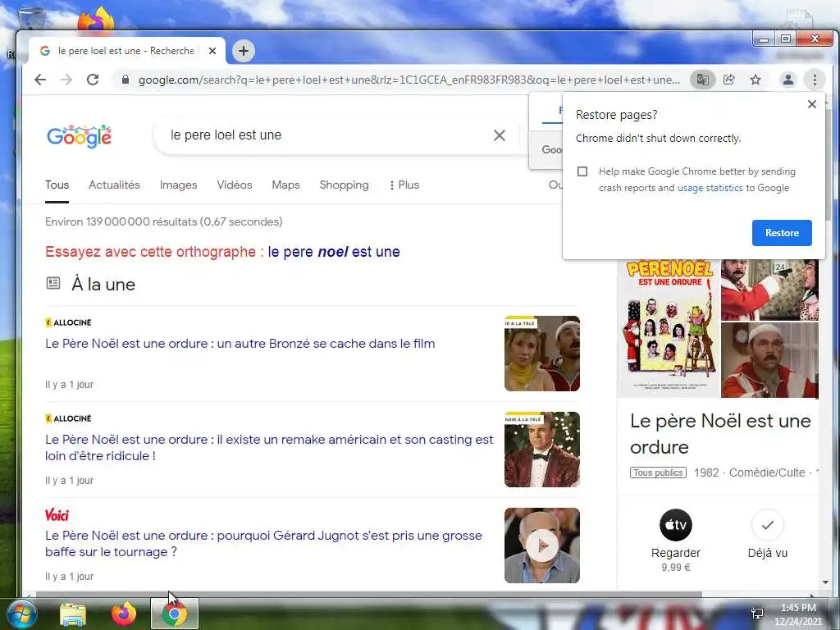Open a new tab with the plus button

click(244, 51)
